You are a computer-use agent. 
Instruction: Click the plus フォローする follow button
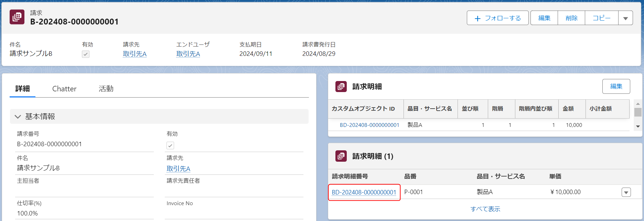(x=497, y=18)
